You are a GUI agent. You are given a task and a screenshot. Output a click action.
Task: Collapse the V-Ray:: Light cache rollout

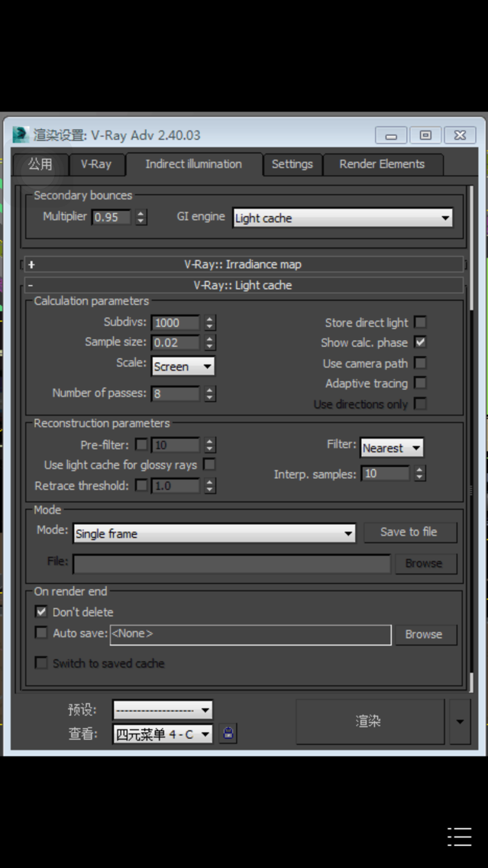[x=243, y=285]
